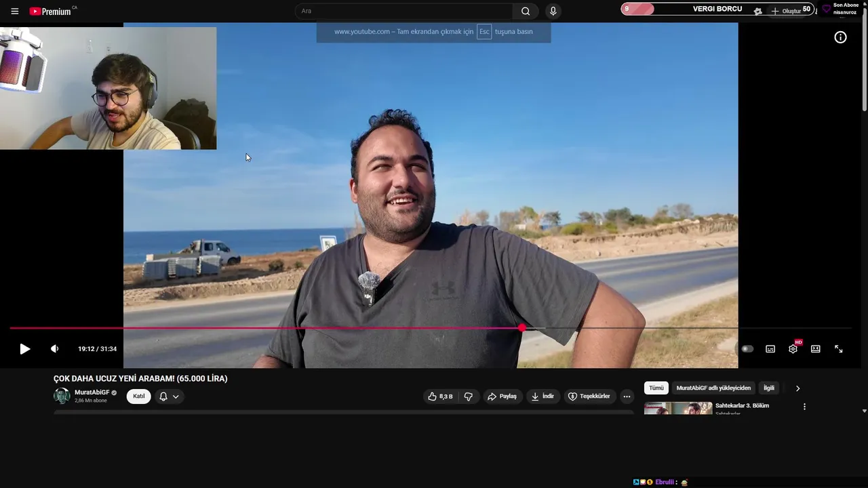This screenshot has width=868, height=488.
Task: Open the notification bell dropdown
Action: tap(169, 396)
